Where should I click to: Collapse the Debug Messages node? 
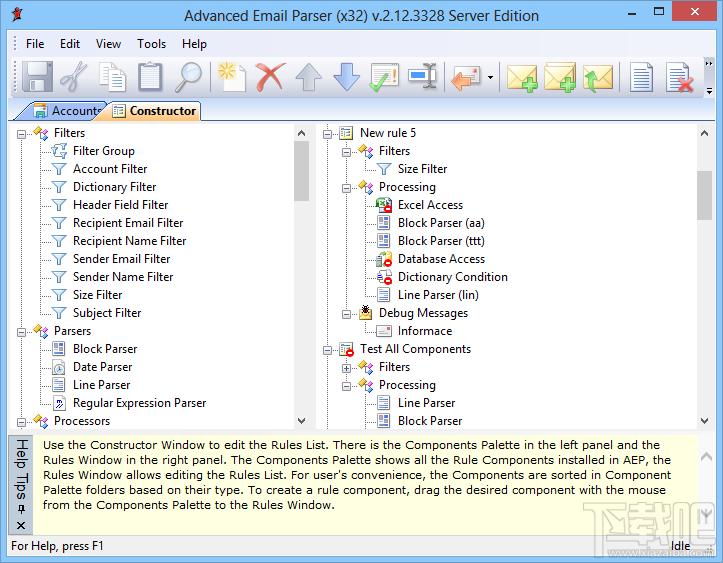(346, 314)
